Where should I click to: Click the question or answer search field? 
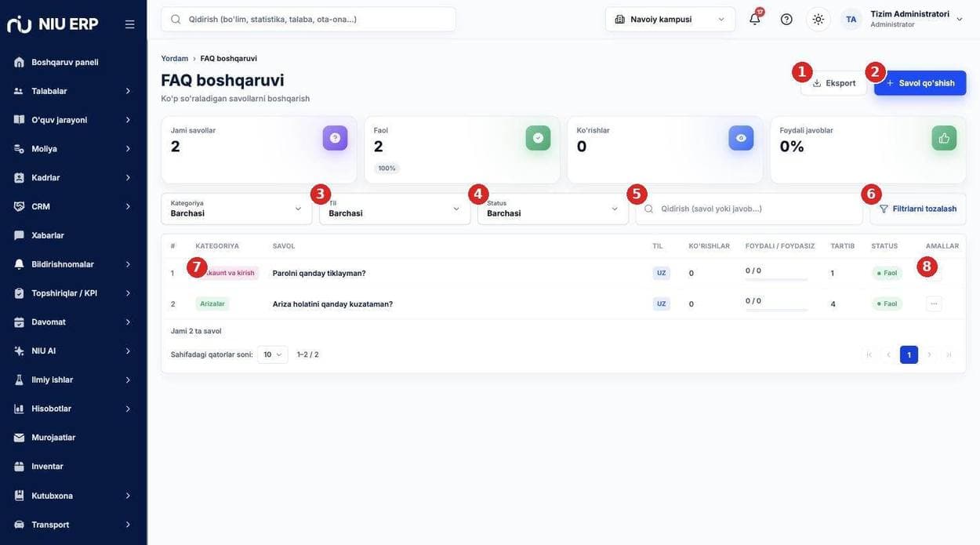749,209
